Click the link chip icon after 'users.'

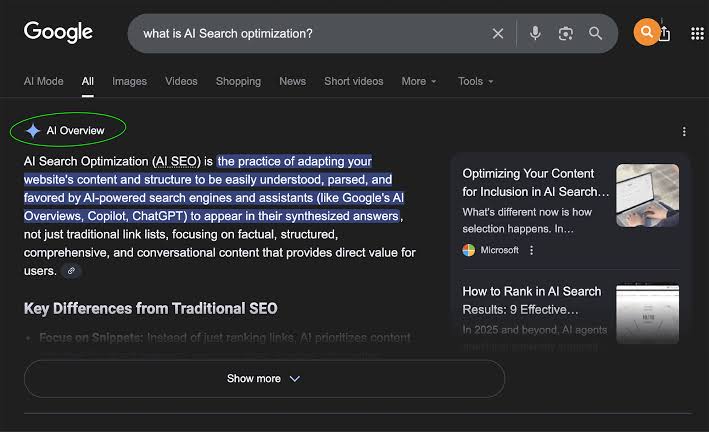tap(71, 271)
